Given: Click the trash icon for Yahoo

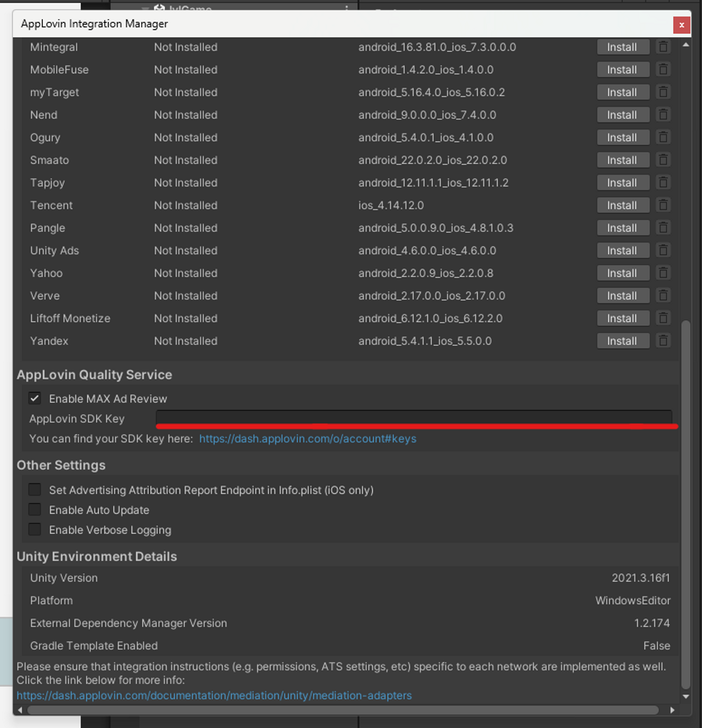Looking at the screenshot, I should pos(663,273).
